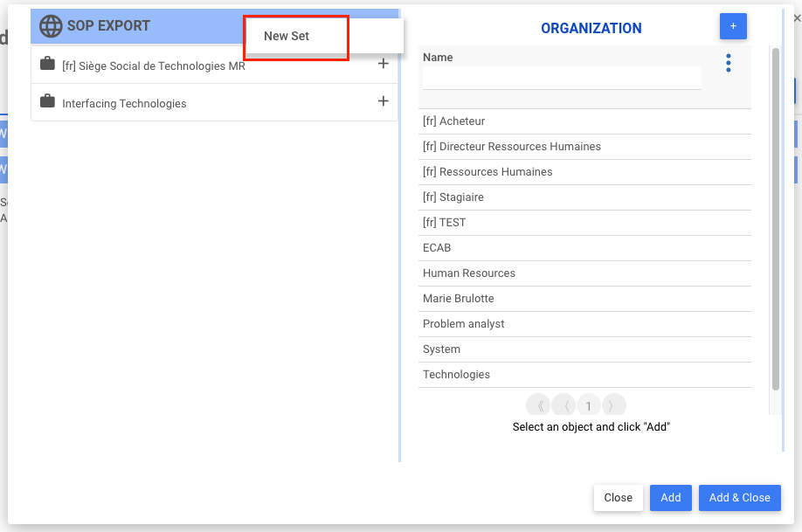Click the blue plus button beside ORGANIZATION
Viewport: 802px width, 532px height.
point(733,26)
